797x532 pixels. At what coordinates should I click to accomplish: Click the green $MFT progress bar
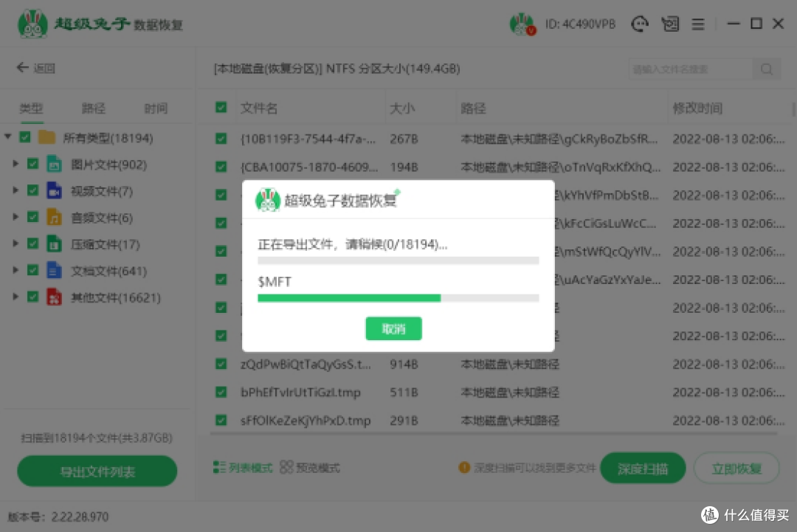point(398,298)
